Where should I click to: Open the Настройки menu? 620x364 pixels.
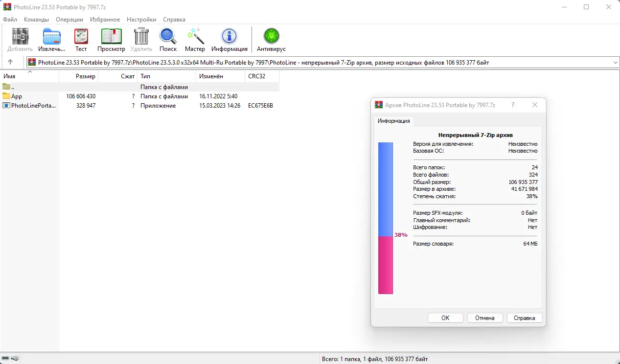141,20
